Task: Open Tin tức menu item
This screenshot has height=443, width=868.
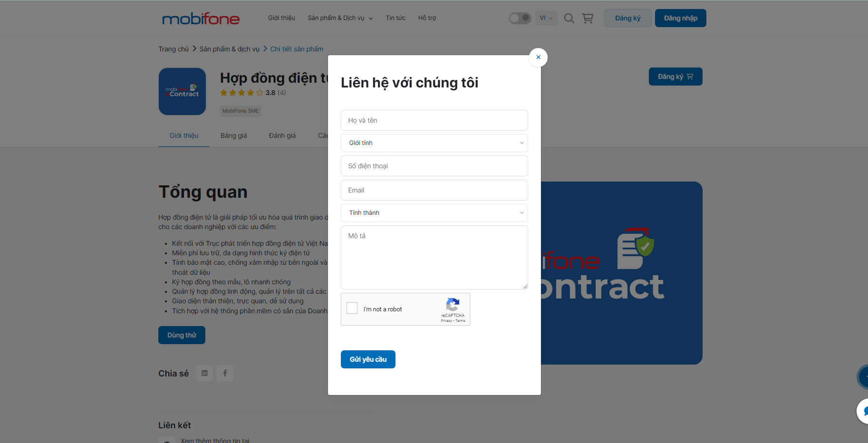Action: [395, 18]
